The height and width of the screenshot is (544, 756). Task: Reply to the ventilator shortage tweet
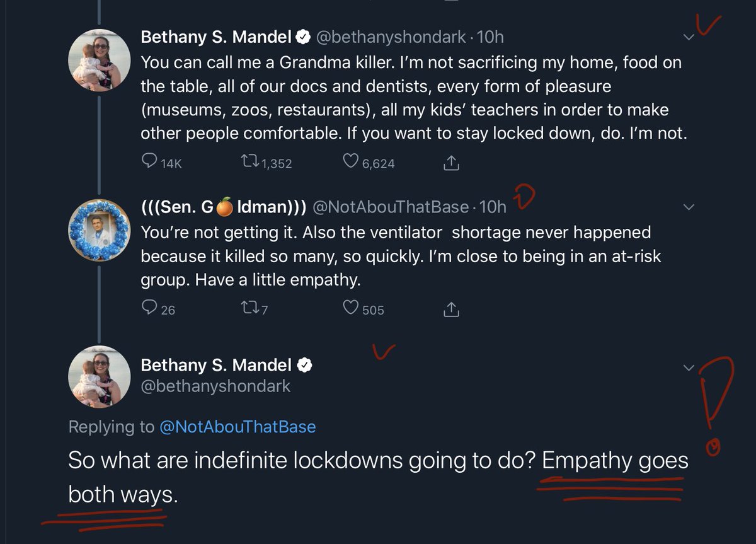pos(149,308)
